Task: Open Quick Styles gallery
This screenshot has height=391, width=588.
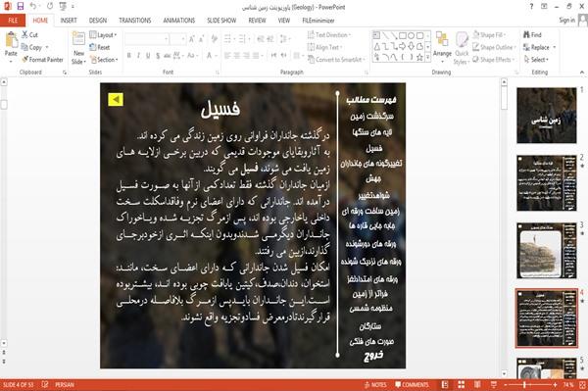Action: [462, 48]
